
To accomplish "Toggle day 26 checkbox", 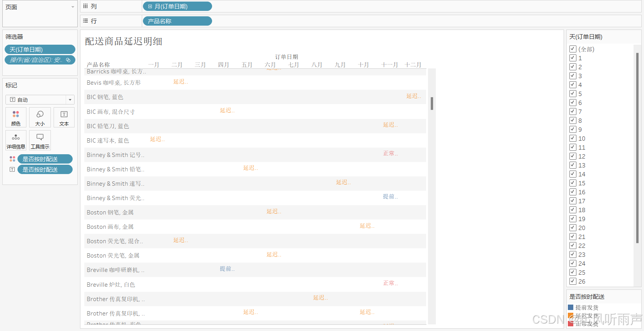I will click(x=573, y=281).
